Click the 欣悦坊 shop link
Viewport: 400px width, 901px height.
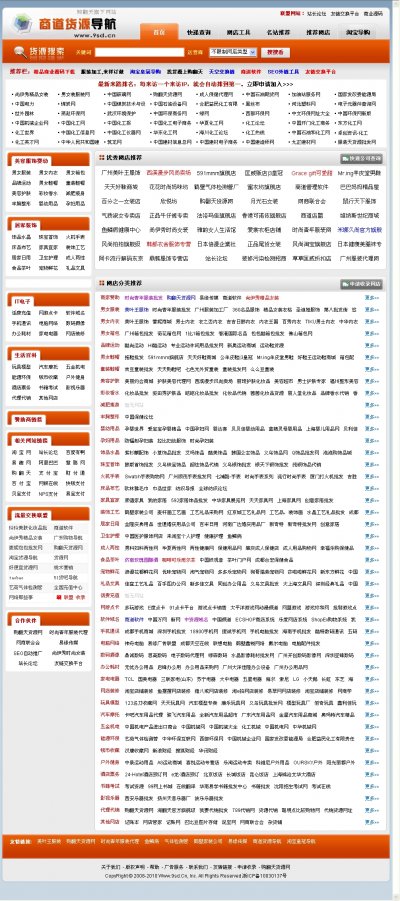(168, 202)
